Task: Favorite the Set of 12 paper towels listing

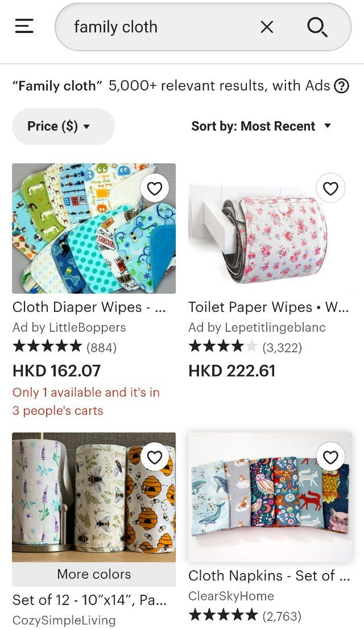Action: coord(155,457)
